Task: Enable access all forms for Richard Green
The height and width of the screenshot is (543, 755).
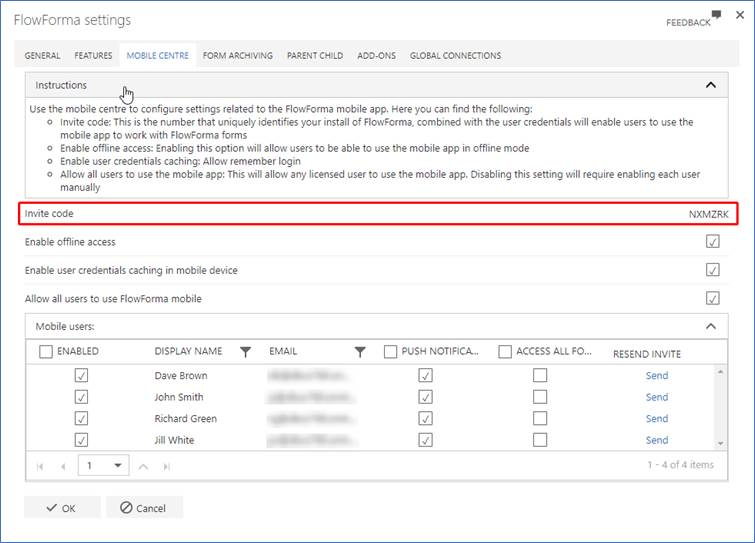Action: pos(540,418)
